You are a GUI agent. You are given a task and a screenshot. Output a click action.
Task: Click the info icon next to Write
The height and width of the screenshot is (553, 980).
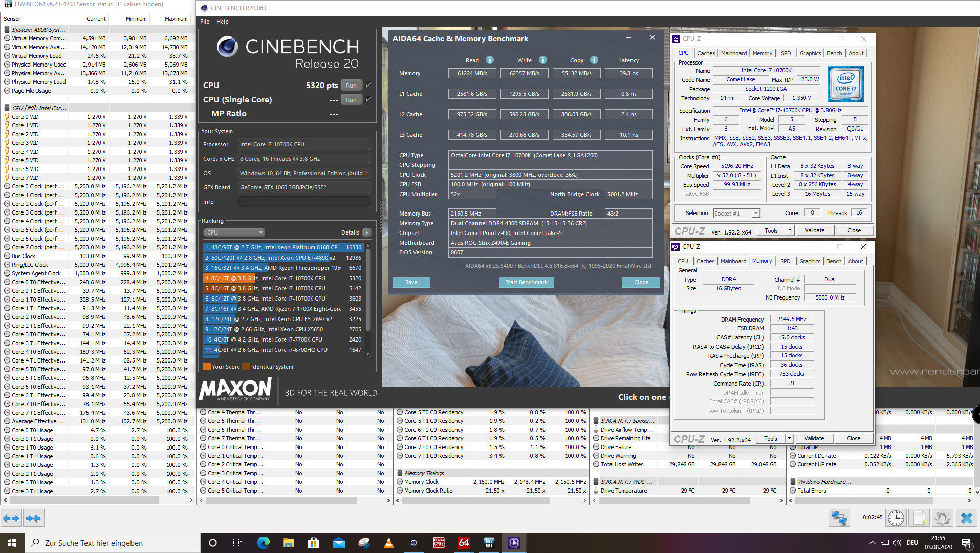(543, 60)
